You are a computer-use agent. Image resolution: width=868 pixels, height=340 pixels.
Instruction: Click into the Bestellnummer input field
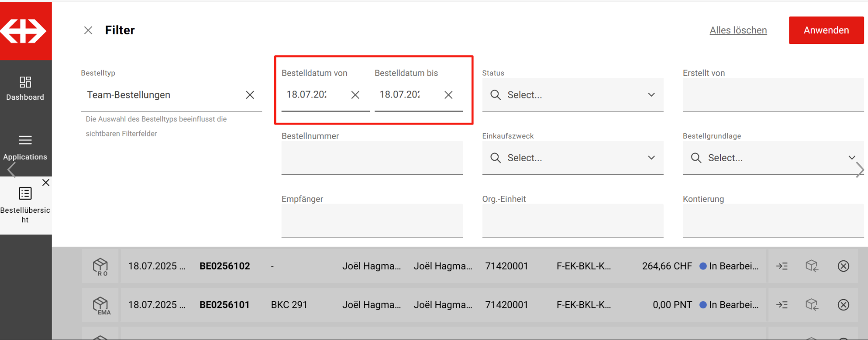click(372, 158)
